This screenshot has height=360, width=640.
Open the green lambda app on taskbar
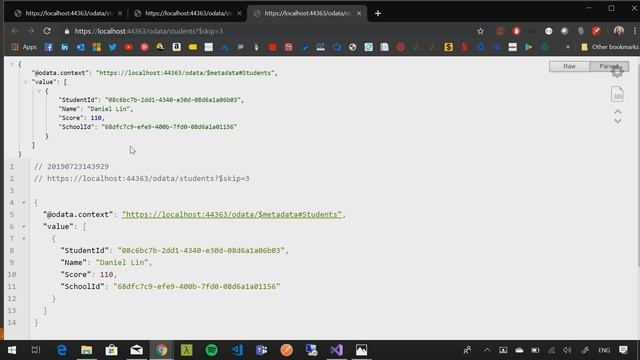coord(187,350)
